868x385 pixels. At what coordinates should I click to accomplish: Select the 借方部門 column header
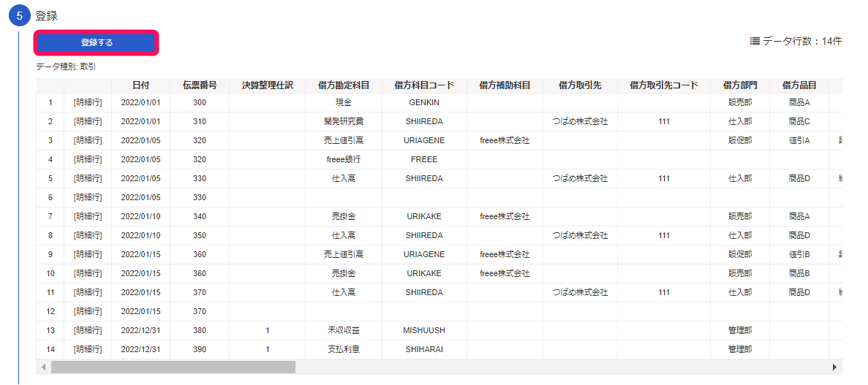click(x=740, y=85)
